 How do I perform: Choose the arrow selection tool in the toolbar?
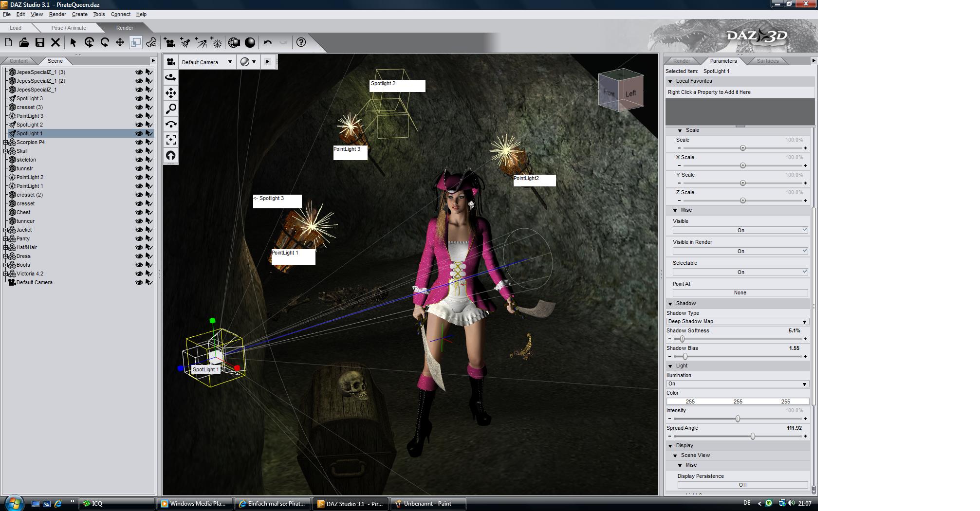tap(73, 43)
